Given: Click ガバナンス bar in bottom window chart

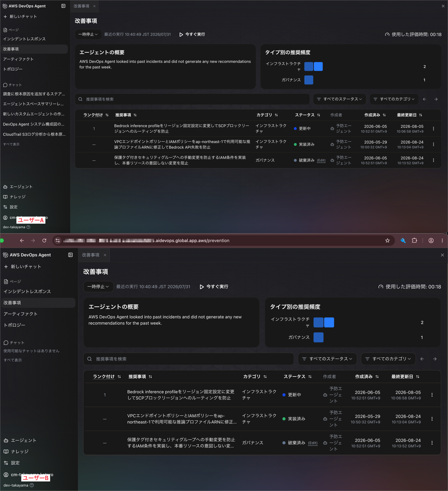Looking at the screenshot, I should pyautogui.click(x=318, y=337).
